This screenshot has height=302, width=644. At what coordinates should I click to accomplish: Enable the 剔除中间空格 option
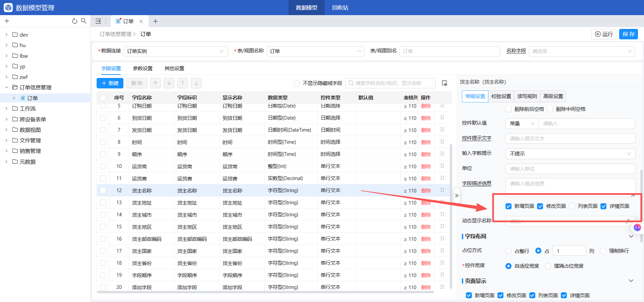tap(550, 109)
